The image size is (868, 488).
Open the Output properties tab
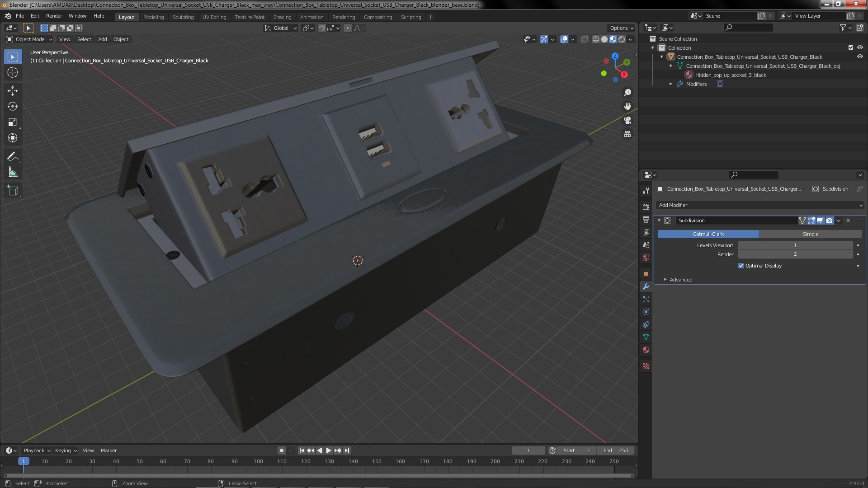pyautogui.click(x=646, y=220)
